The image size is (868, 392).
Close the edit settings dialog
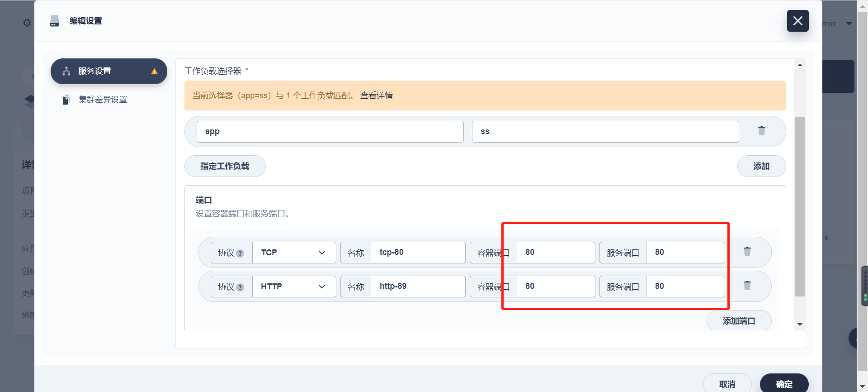(797, 21)
